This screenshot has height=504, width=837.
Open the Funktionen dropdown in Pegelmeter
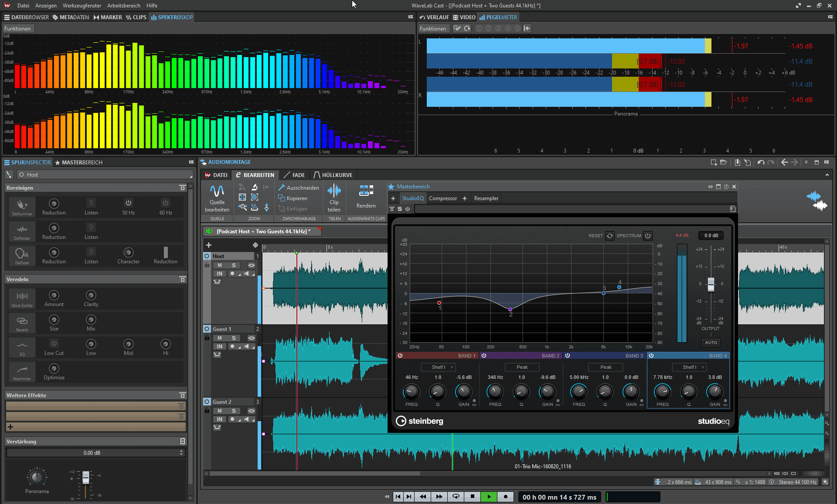[433, 28]
